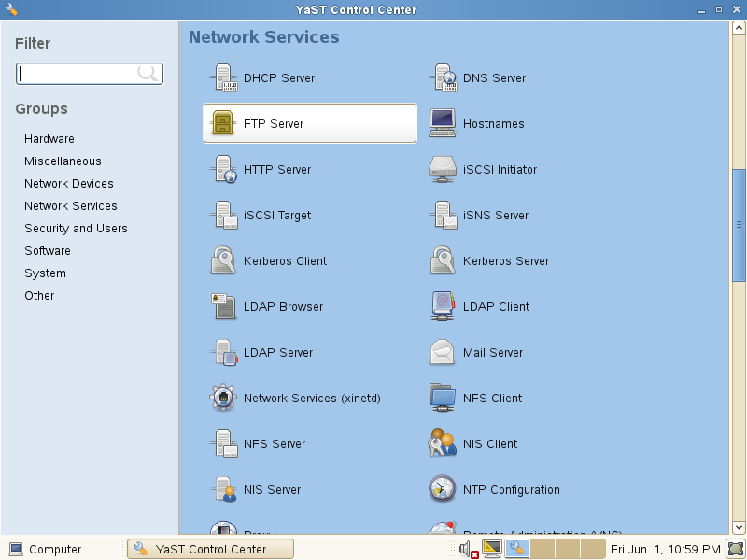Open Network Services (xinetd) gear icon

(223, 398)
